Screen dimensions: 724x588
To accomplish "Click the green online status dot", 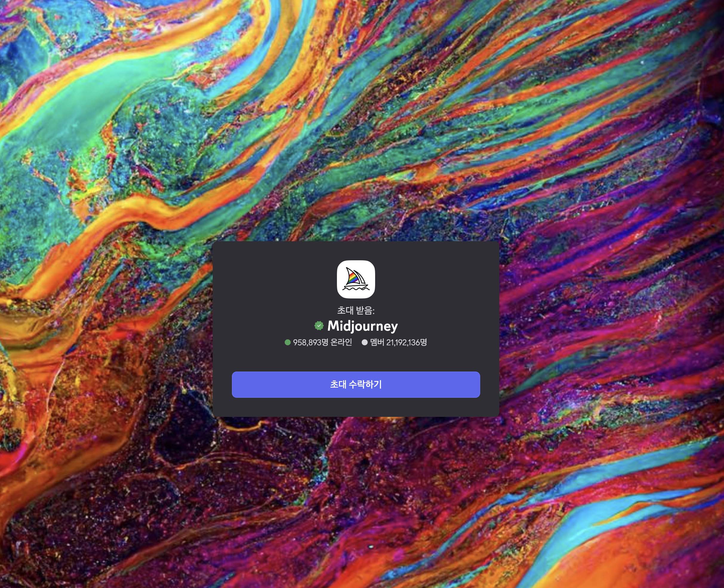I will pyautogui.click(x=287, y=342).
